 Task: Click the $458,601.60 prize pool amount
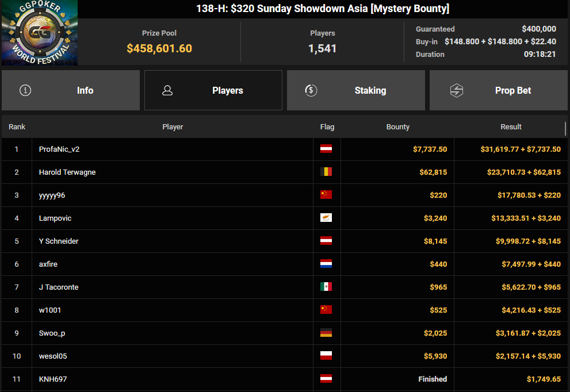[x=159, y=48]
